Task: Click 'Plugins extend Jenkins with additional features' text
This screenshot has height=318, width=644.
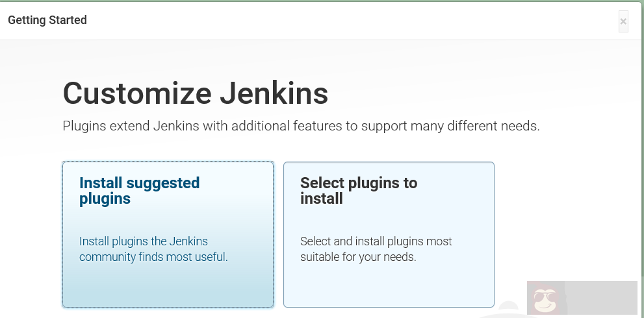Action: point(301,126)
